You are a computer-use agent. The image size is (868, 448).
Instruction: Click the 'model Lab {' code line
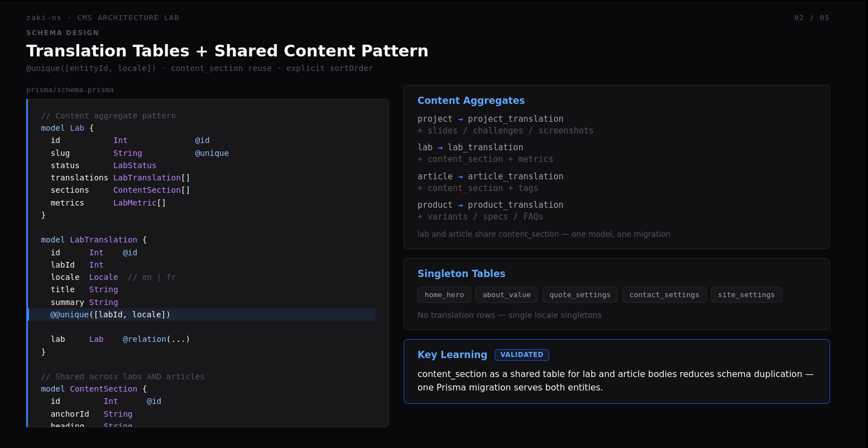tap(68, 128)
